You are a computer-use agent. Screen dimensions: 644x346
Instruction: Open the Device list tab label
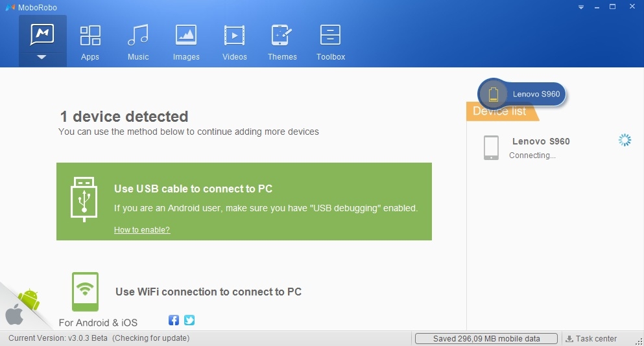(502, 111)
